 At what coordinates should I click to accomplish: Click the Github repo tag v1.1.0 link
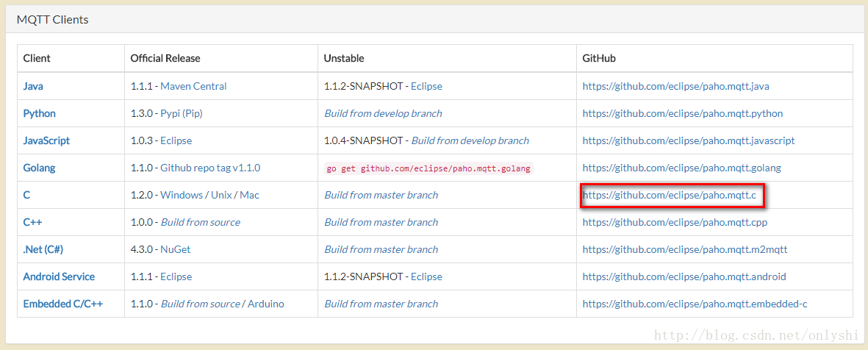click(x=210, y=168)
